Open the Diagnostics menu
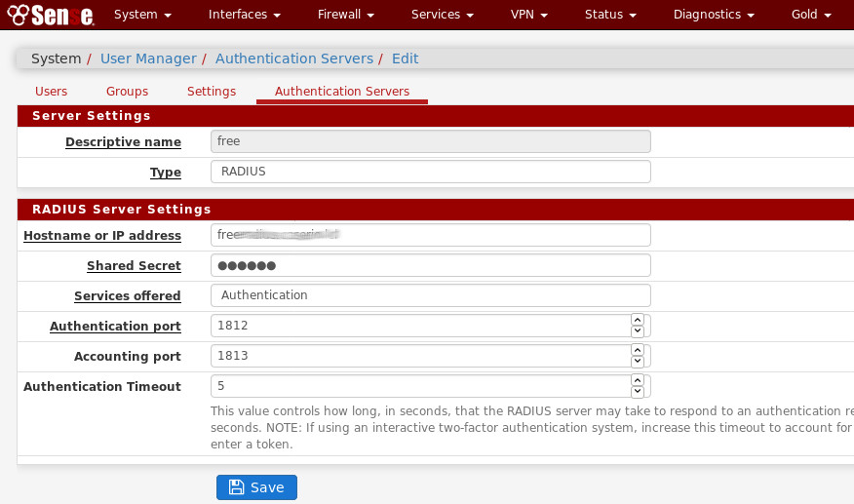 (x=714, y=15)
